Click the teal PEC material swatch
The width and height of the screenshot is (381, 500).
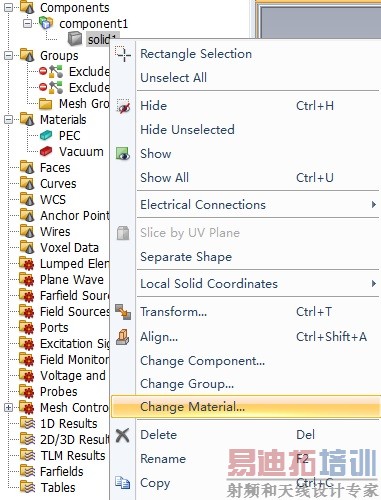click(46, 135)
